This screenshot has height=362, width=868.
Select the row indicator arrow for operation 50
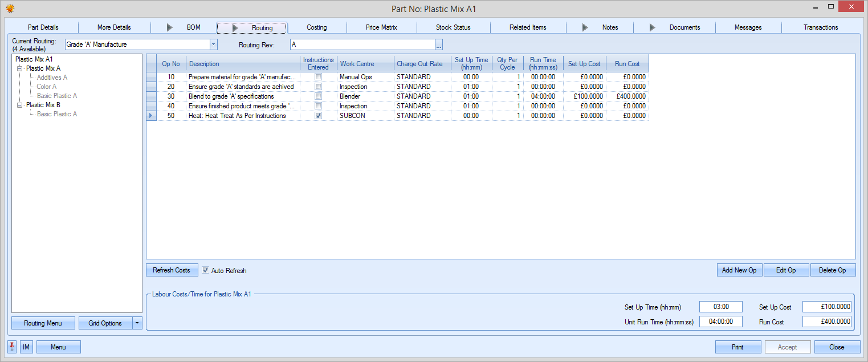[x=151, y=116]
